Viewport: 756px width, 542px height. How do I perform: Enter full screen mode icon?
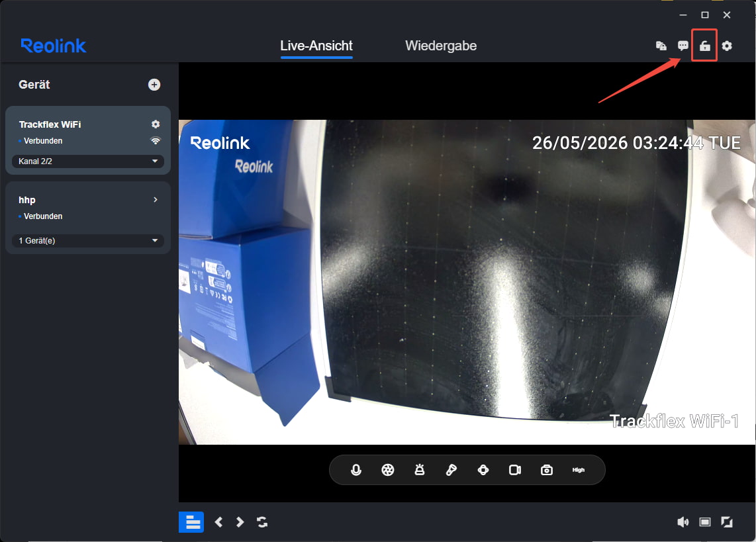(x=727, y=522)
